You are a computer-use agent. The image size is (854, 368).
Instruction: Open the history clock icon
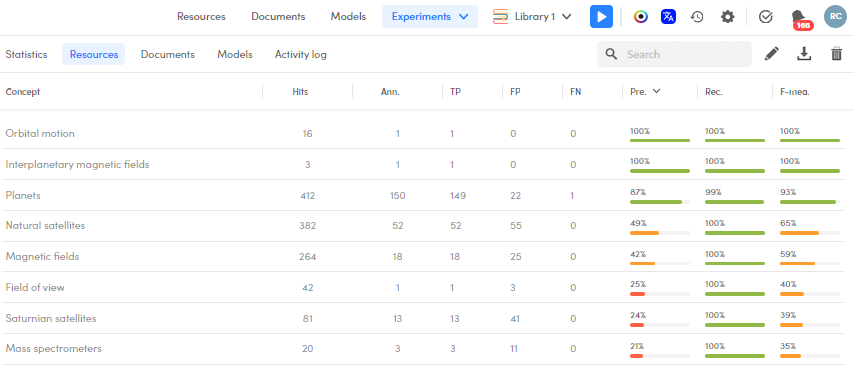(x=697, y=17)
